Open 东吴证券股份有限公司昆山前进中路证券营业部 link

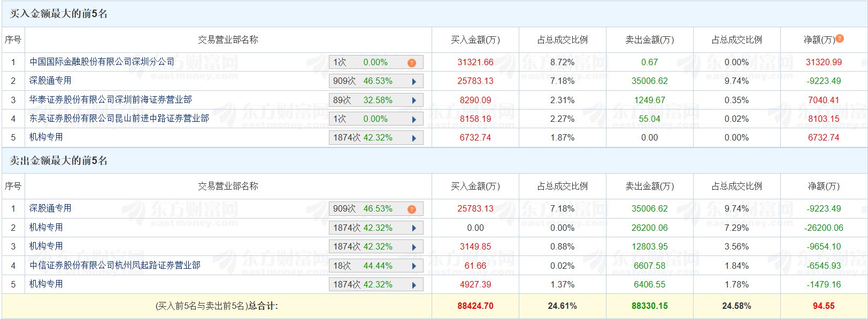(119, 118)
